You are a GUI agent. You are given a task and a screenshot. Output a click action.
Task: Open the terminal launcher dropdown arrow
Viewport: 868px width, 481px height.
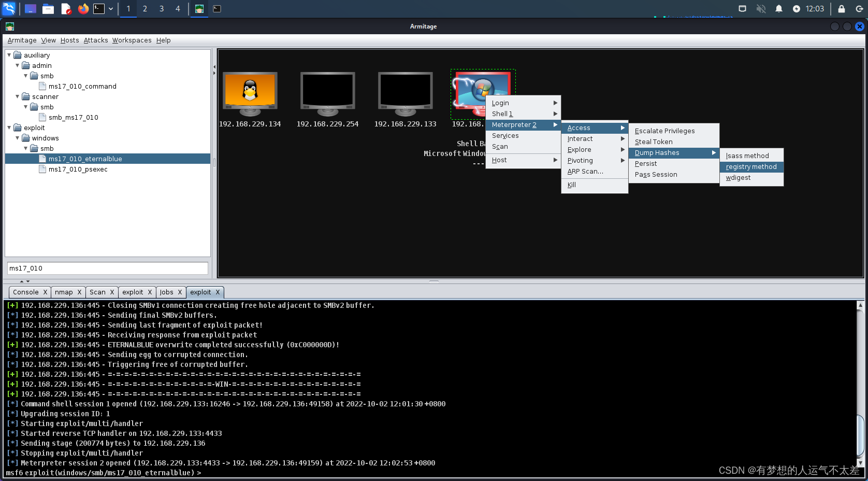tap(111, 9)
